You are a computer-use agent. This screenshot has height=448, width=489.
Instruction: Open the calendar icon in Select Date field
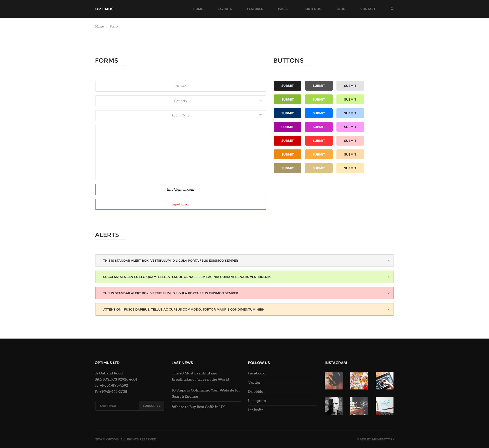tap(260, 116)
